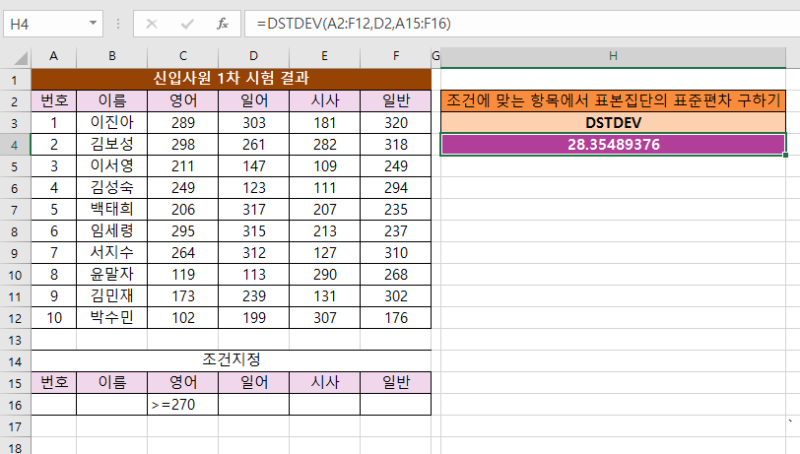
Task: Click header cell 시사 in row 2
Action: (x=324, y=101)
